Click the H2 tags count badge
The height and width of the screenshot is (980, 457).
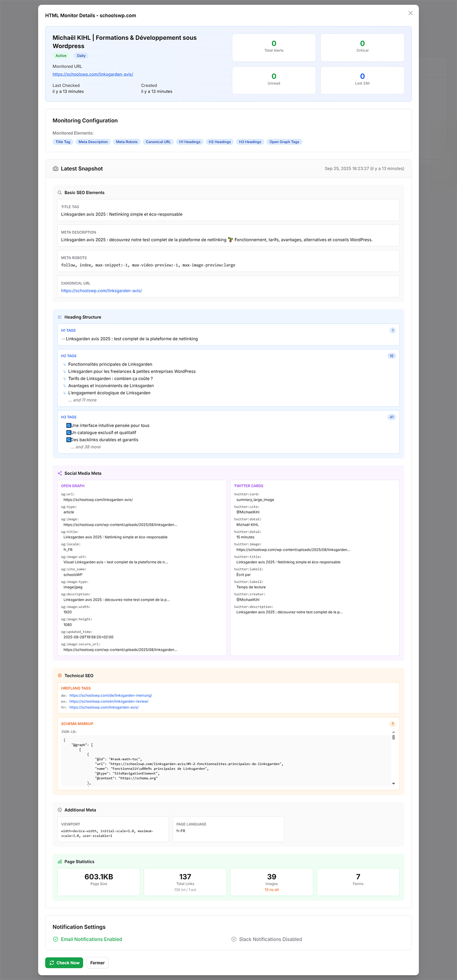tap(391, 356)
